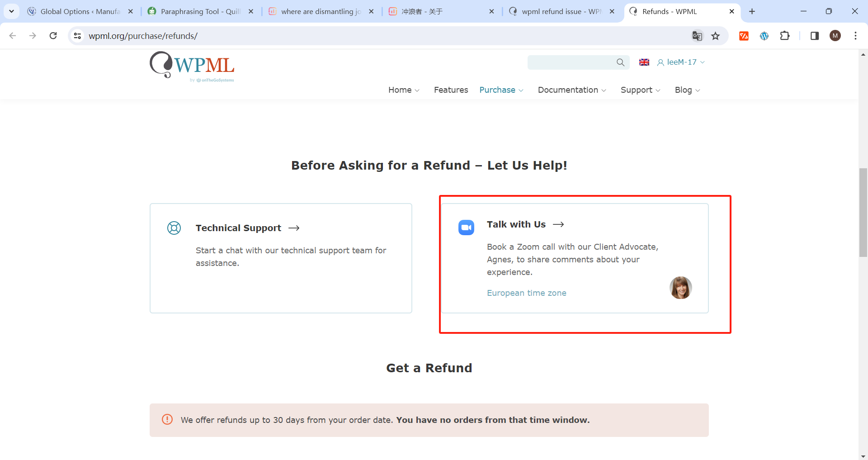Click the red refund warning icon

tap(167, 419)
